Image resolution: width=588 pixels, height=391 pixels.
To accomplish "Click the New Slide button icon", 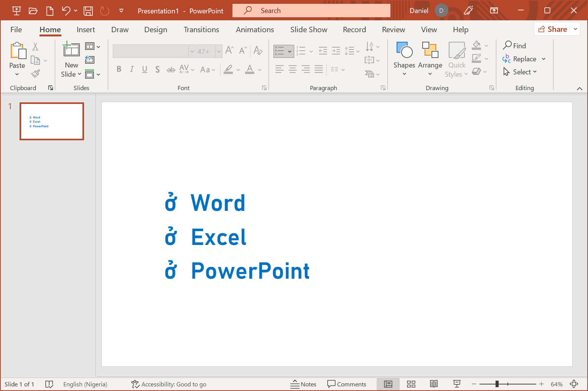I will point(71,49).
